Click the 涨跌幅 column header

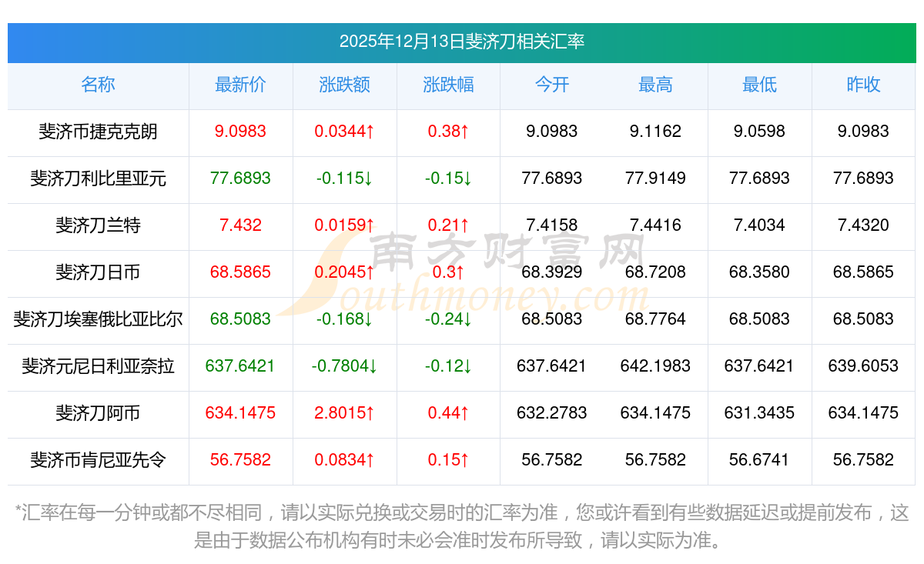(x=448, y=85)
